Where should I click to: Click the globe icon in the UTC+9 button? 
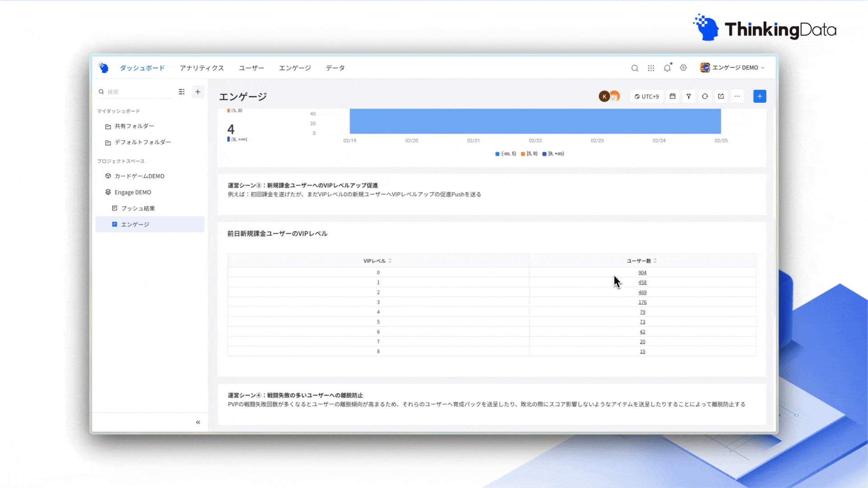click(637, 97)
